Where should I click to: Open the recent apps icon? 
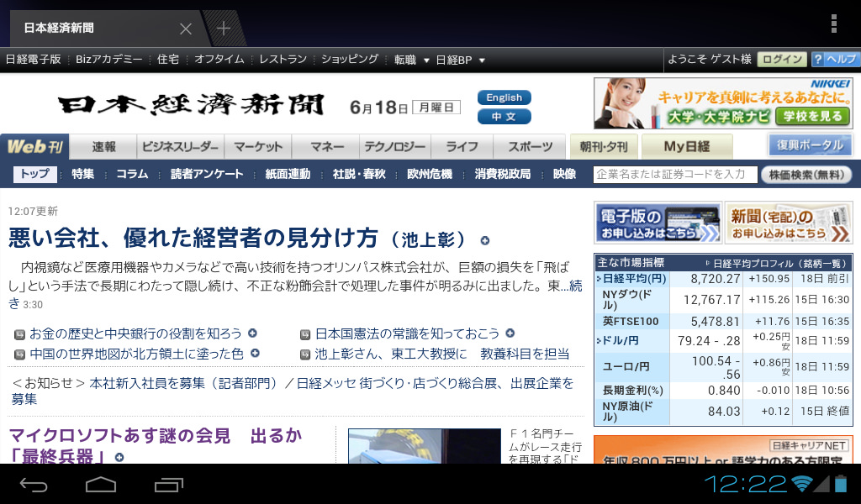click(x=169, y=485)
